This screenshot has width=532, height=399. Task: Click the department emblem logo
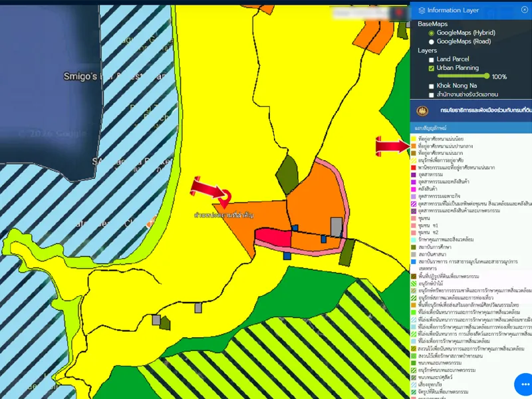tap(422, 110)
